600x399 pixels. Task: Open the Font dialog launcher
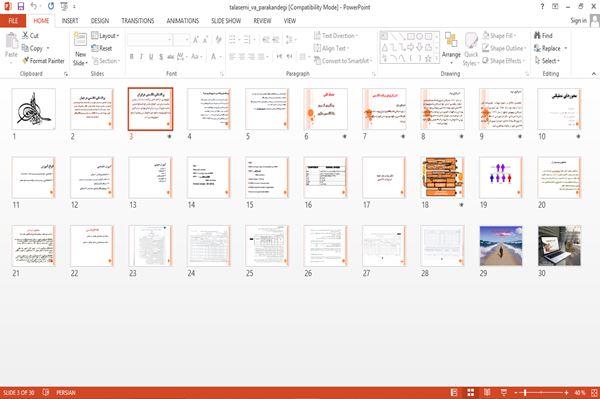222,74
